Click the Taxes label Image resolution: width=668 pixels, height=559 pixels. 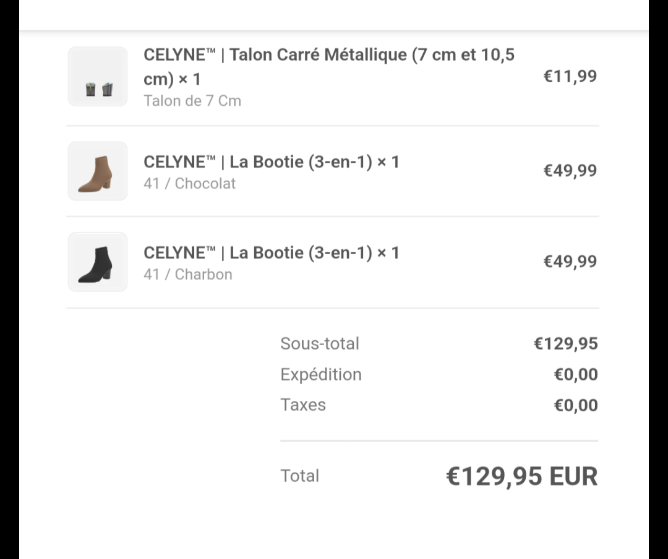(303, 405)
